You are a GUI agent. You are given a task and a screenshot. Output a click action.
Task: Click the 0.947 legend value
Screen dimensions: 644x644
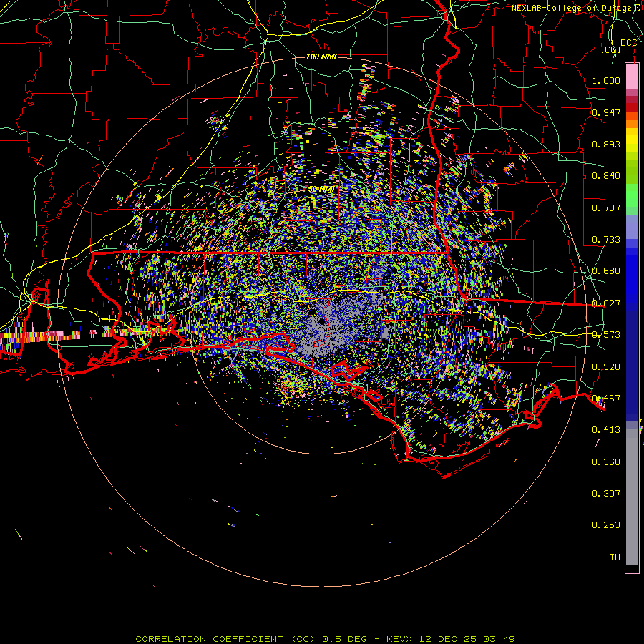tap(606, 112)
